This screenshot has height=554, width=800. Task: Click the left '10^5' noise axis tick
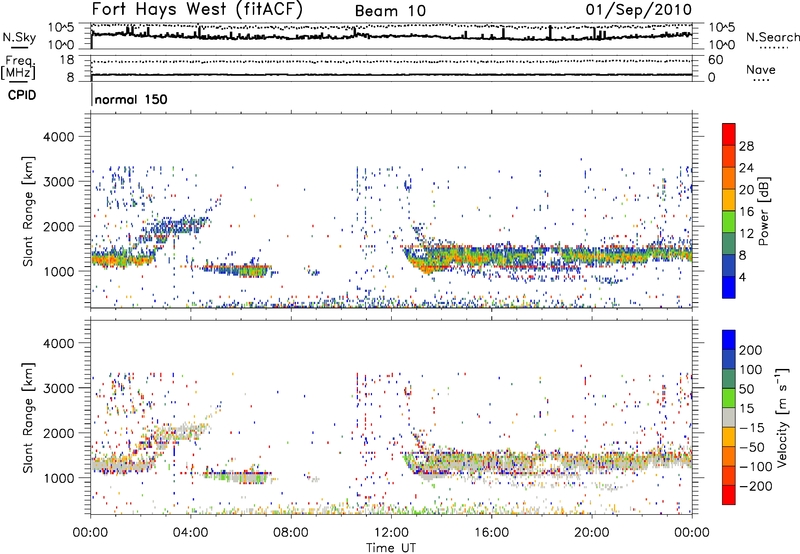pos(61,28)
